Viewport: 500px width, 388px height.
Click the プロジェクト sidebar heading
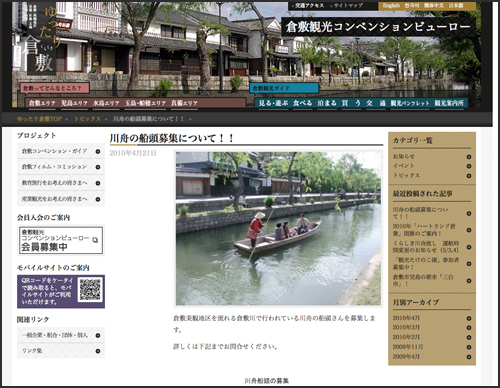[36, 135]
